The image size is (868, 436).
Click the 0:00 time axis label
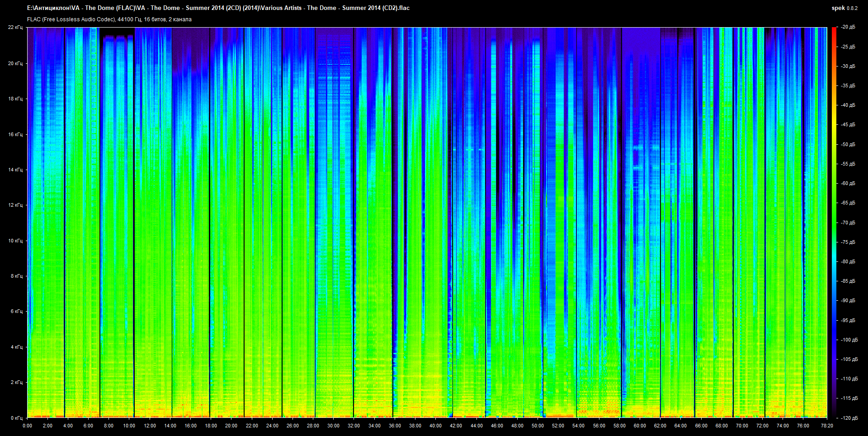[x=27, y=426]
